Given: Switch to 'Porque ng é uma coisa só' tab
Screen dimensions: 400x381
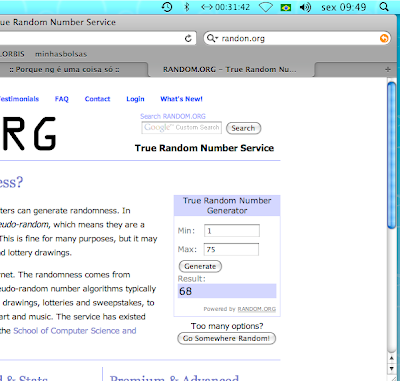Looking at the screenshot, I should tap(64, 69).
